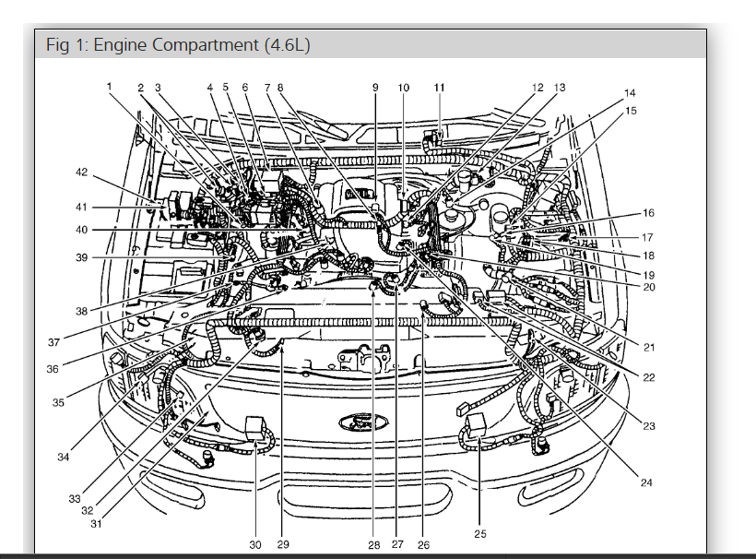756x559 pixels.
Task: Click the "Fig 1: Engine Compartment (4.6L)" title
Action: click(178, 45)
